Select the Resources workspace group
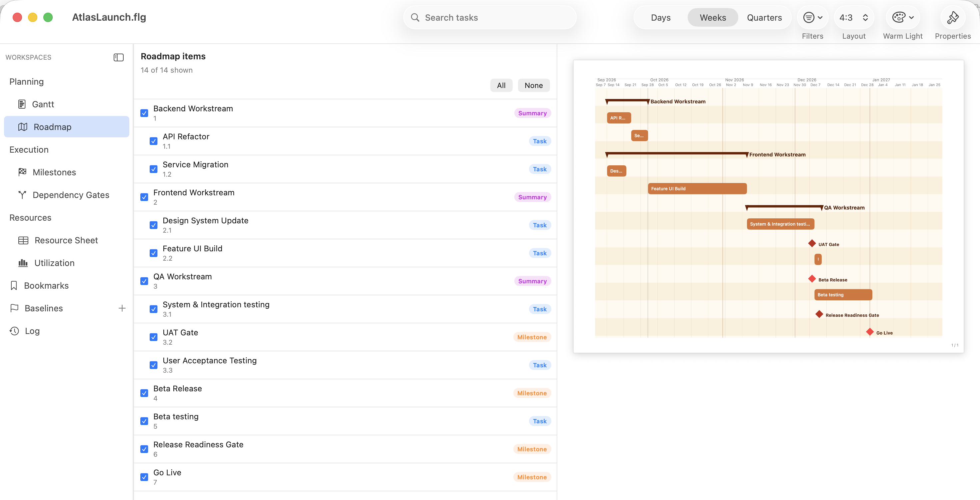 (x=30, y=218)
